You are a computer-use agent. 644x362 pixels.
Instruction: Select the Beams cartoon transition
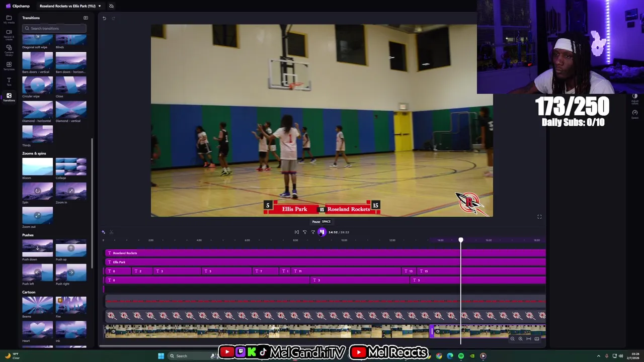pyautogui.click(x=37, y=305)
